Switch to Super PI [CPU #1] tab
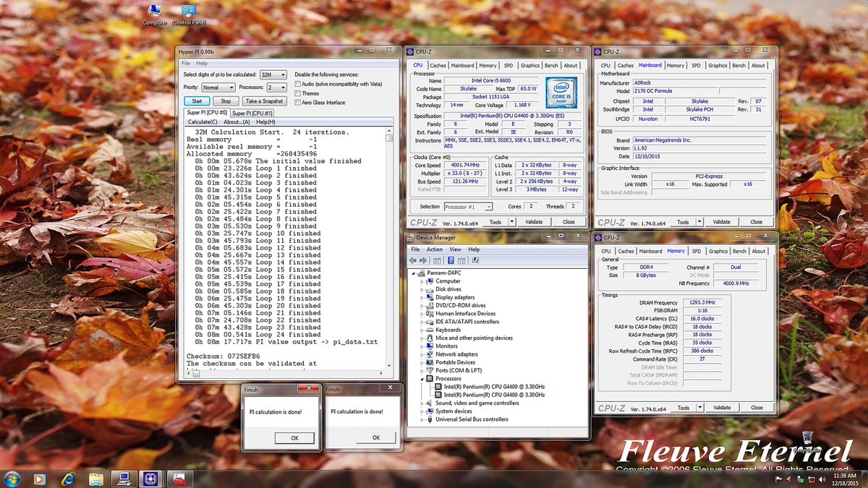868x488 pixels. [252, 113]
